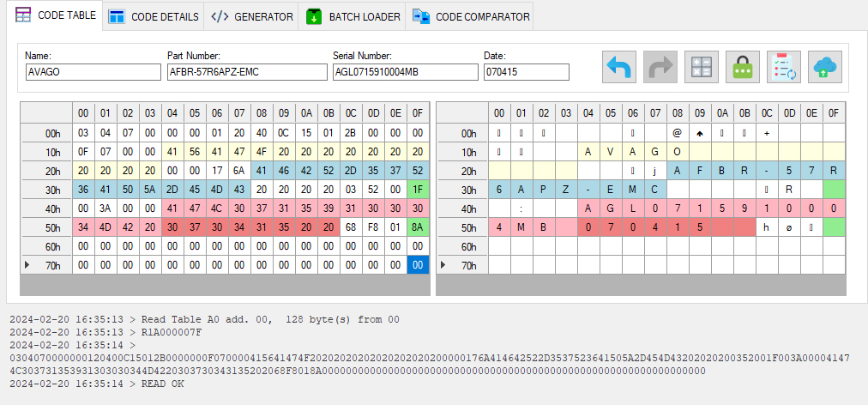
Task: Select hex cell 34 in column 00, row 50h
Action: tap(83, 227)
